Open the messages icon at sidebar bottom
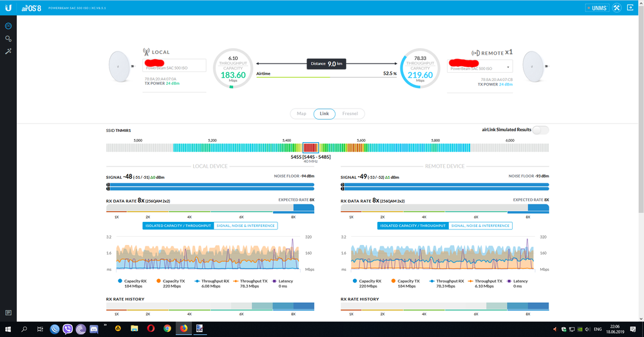The width and height of the screenshot is (644, 337). pos(8,313)
